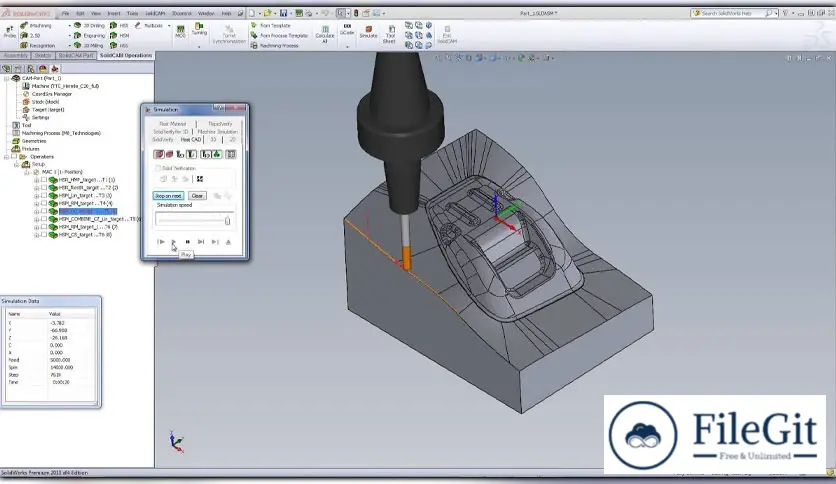Click the Turning icon in the ribbon

pos(199,29)
